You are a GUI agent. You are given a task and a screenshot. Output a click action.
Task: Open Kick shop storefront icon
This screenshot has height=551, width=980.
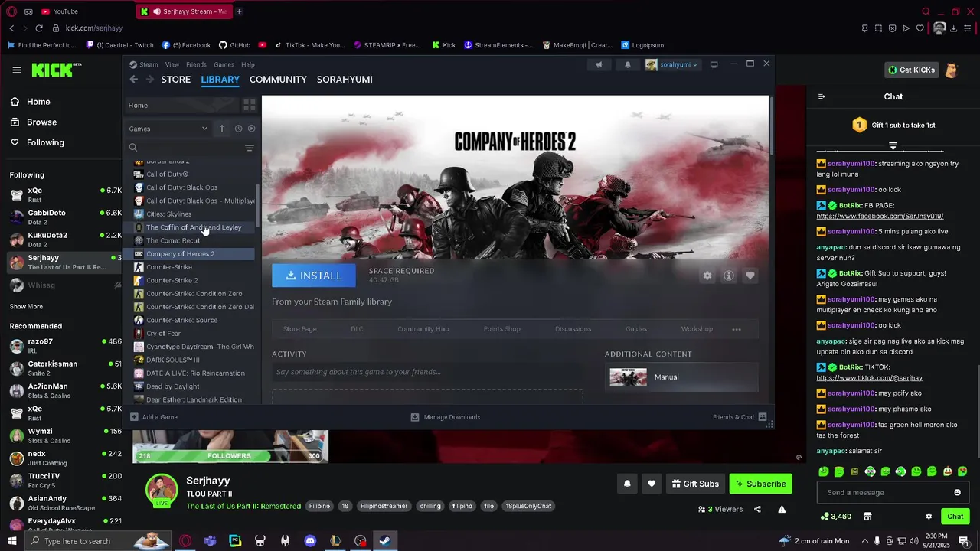point(867,517)
